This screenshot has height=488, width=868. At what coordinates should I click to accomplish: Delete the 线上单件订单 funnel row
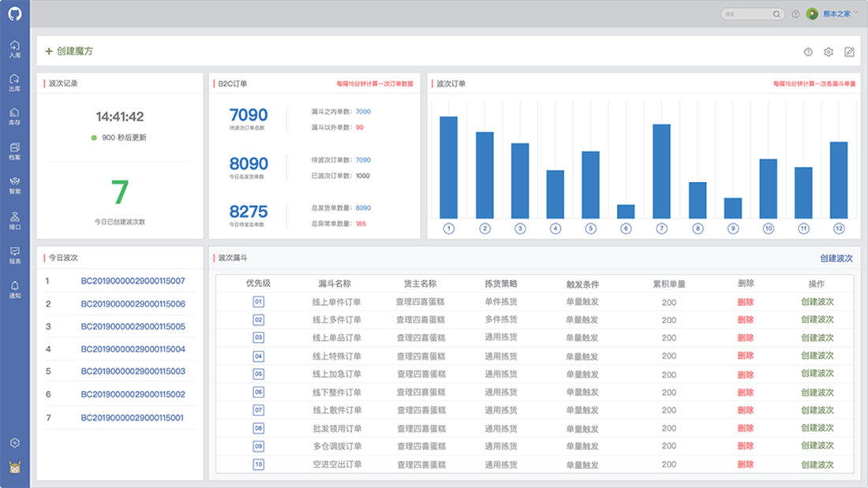click(746, 302)
